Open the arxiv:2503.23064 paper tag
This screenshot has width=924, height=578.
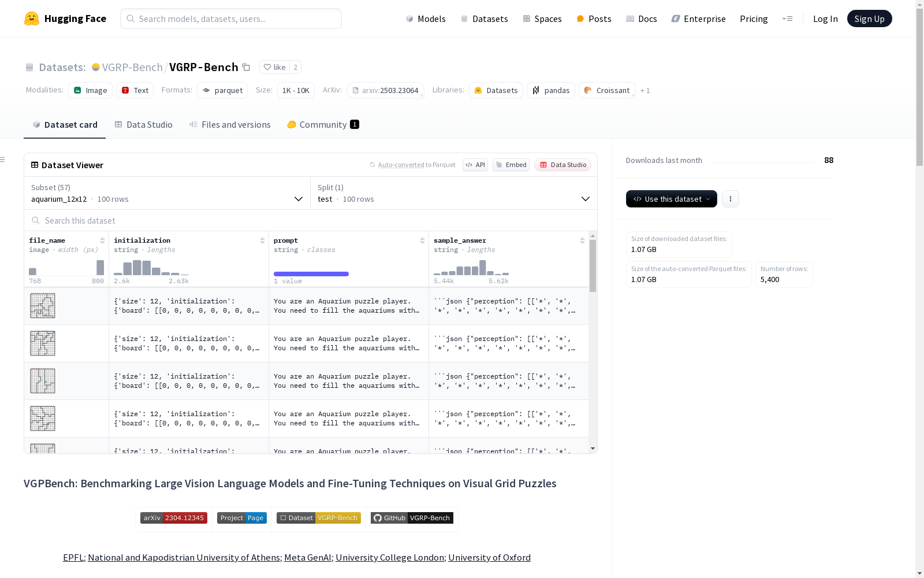pyautogui.click(x=386, y=90)
